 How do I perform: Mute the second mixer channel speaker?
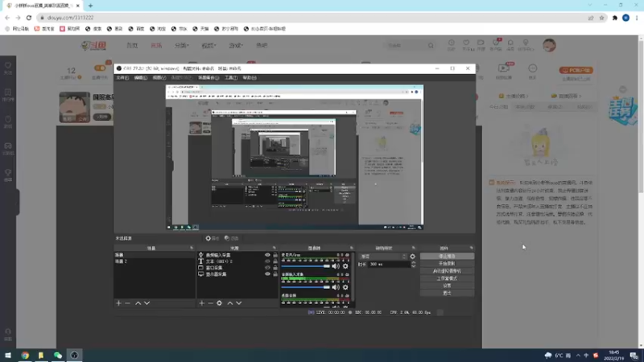coord(336,287)
